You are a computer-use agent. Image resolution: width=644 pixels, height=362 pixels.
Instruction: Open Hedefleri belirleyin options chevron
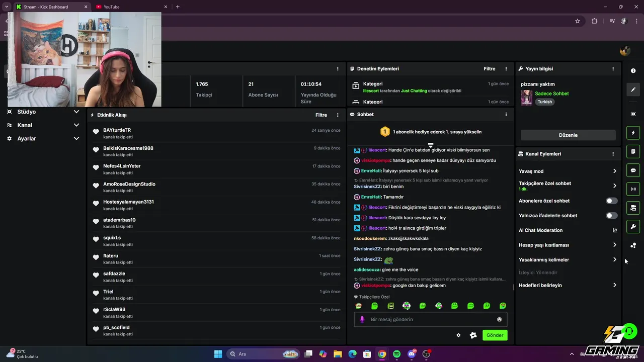click(x=614, y=285)
